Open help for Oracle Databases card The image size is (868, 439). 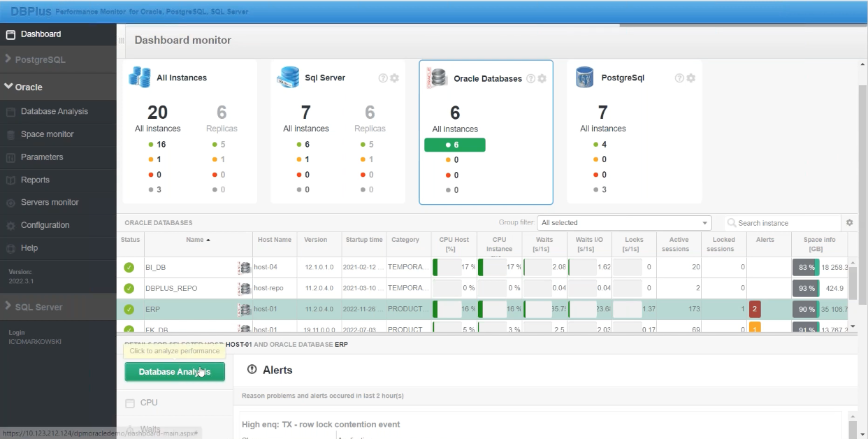tap(531, 79)
